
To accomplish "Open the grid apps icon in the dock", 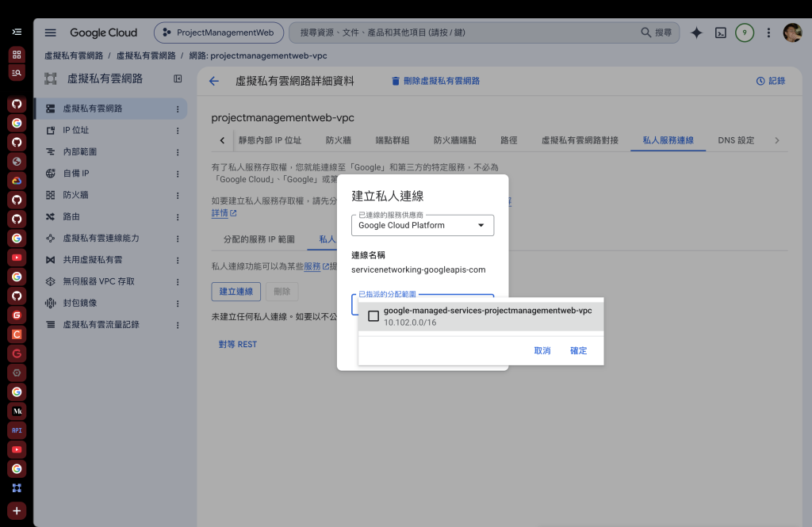I will point(17,55).
